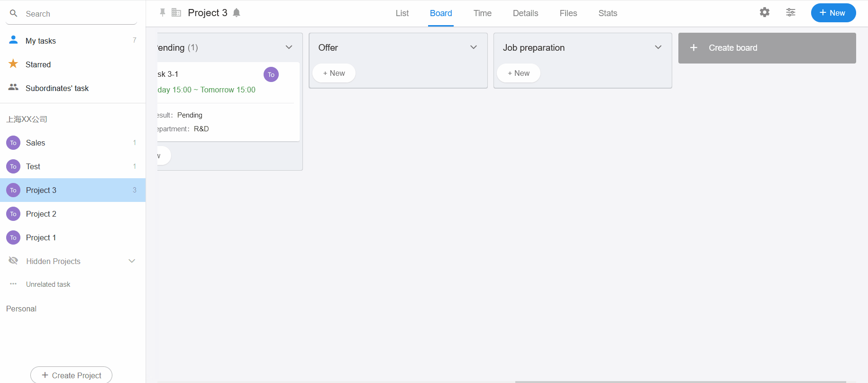The image size is (868, 383).
Task: Open My tasks in sidebar
Action: pos(73,41)
